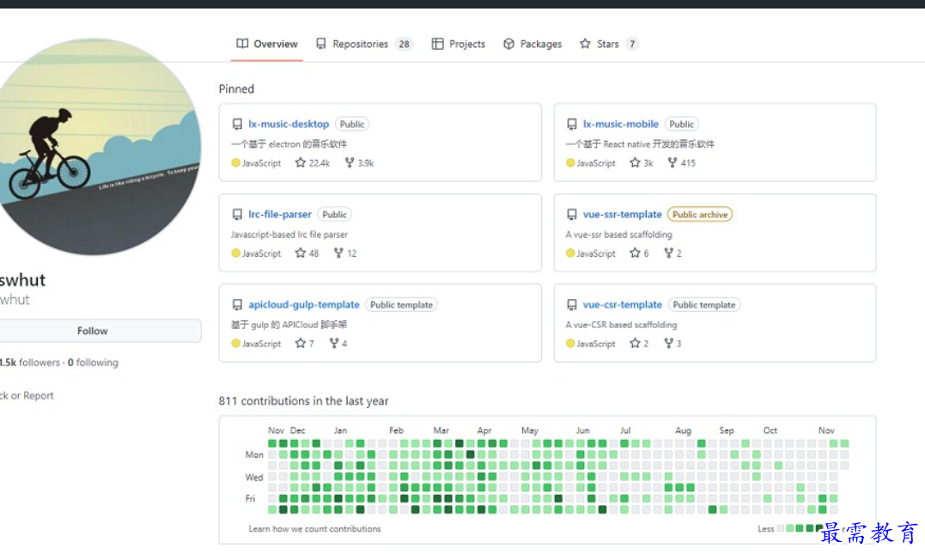Switch to the Repositories tab
Viewport: 925px width, 560px height.
(x=364, y=44)
